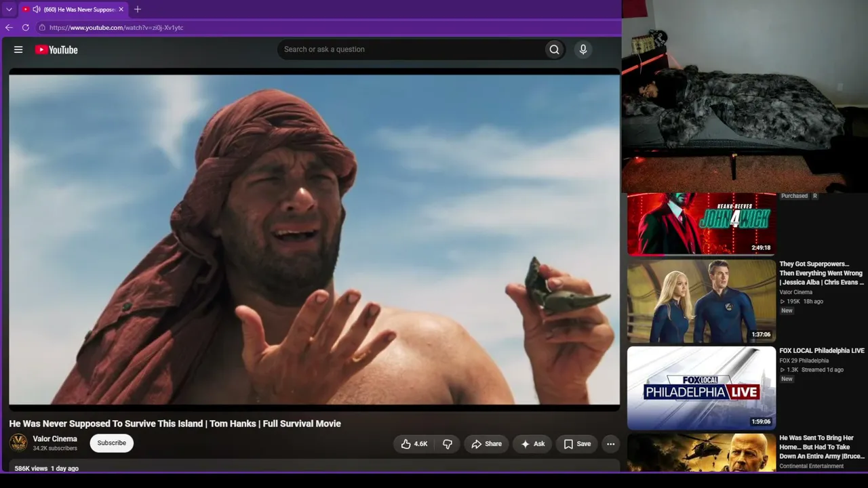Screen dimensions: 868x488
Task: Subscribe to Valor Cinema
Action: pyautogui.click(x=111, y=443)
